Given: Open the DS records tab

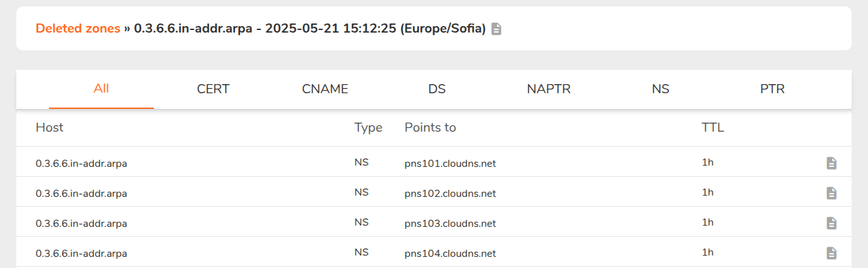Looking at the screenshot, I should tap(437, 89).
